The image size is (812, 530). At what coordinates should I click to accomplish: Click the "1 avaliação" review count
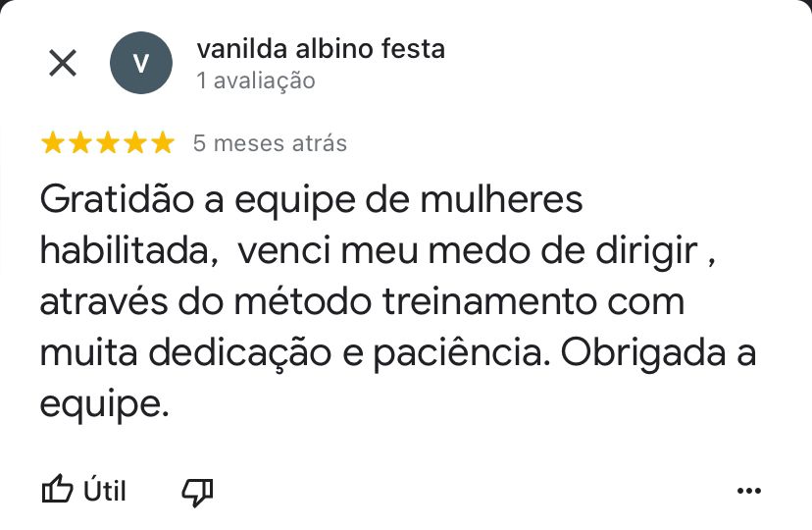(256, 80)
